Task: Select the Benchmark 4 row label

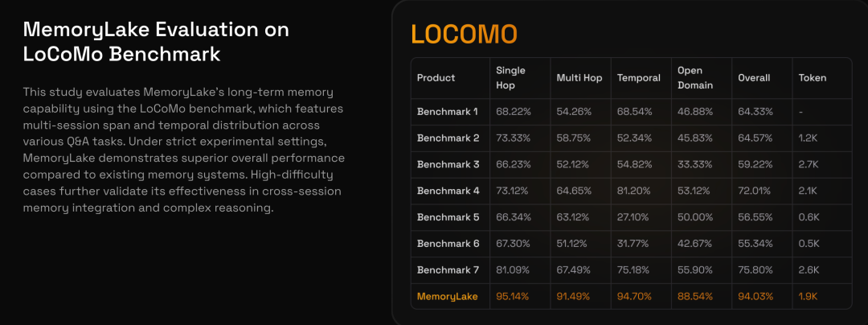Action: [x=448, y=191]
